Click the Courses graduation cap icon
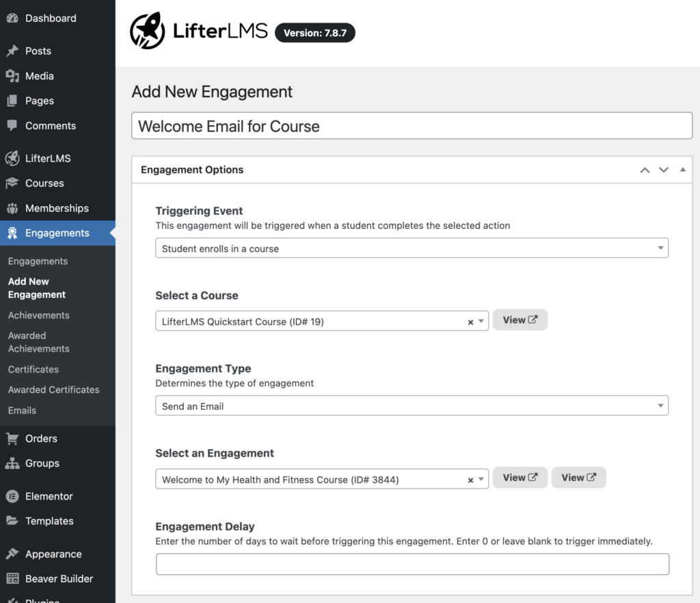Screen dimensions: 700x603 [x=12, y=183]
